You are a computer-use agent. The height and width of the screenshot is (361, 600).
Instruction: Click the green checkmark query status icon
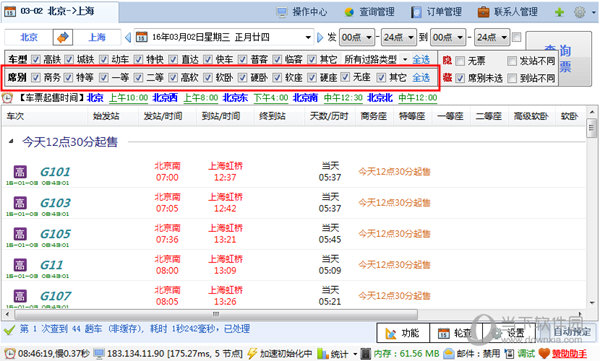(9, 329)
